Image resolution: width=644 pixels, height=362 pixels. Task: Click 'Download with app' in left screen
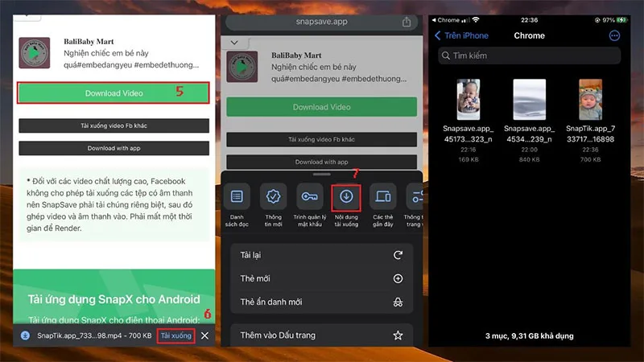coord(114,148)
